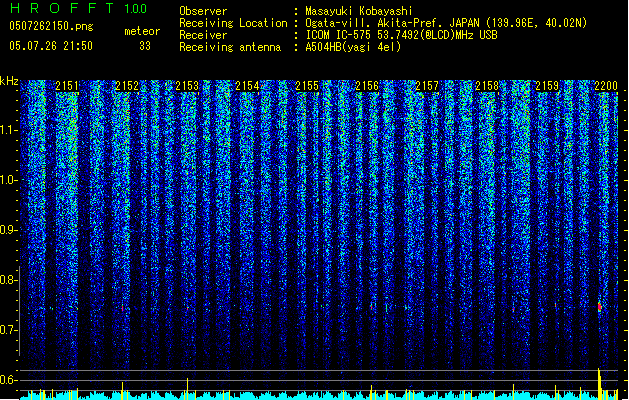Click the 2155 time marker
This screenshot has width=629, height=400.
[307, 86]
